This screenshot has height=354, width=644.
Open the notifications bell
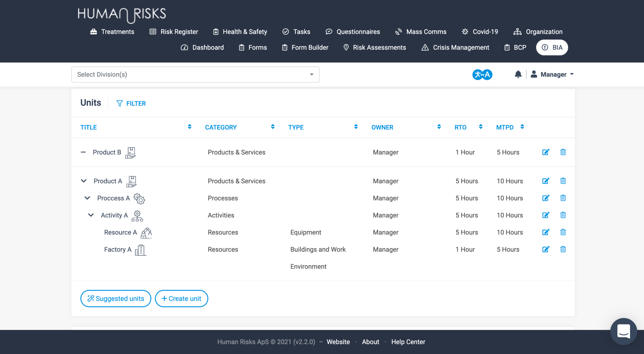tap(518, 74)
